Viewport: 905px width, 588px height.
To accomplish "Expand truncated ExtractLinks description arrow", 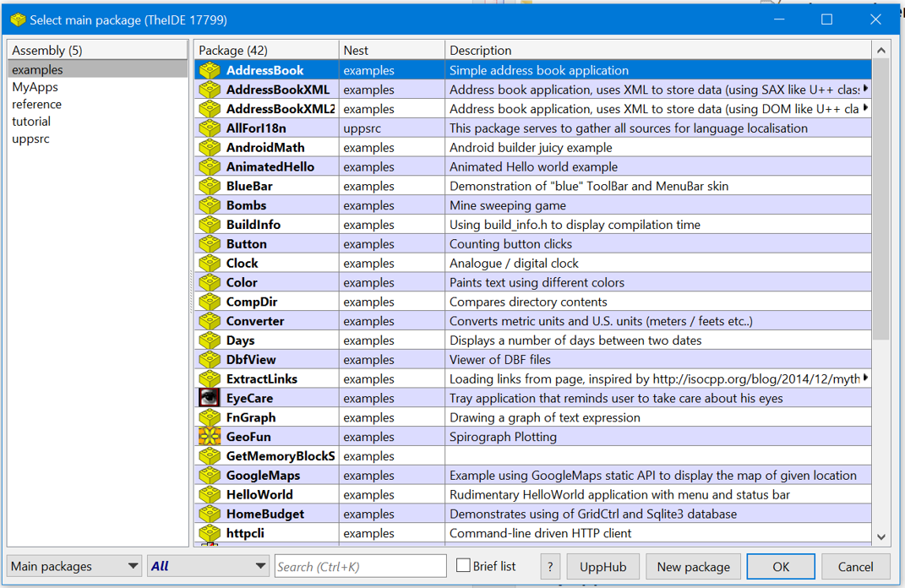I will click(x=865, y=378).
